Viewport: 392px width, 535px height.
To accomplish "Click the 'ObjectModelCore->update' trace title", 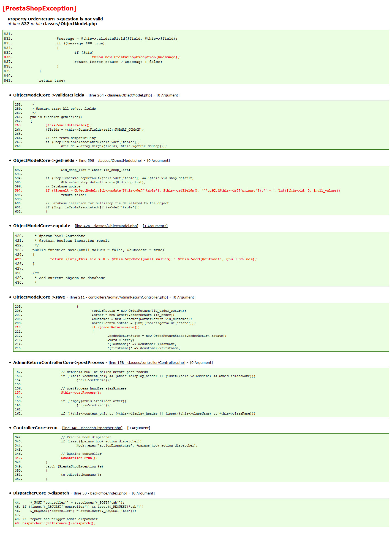I will pos(42,226).
